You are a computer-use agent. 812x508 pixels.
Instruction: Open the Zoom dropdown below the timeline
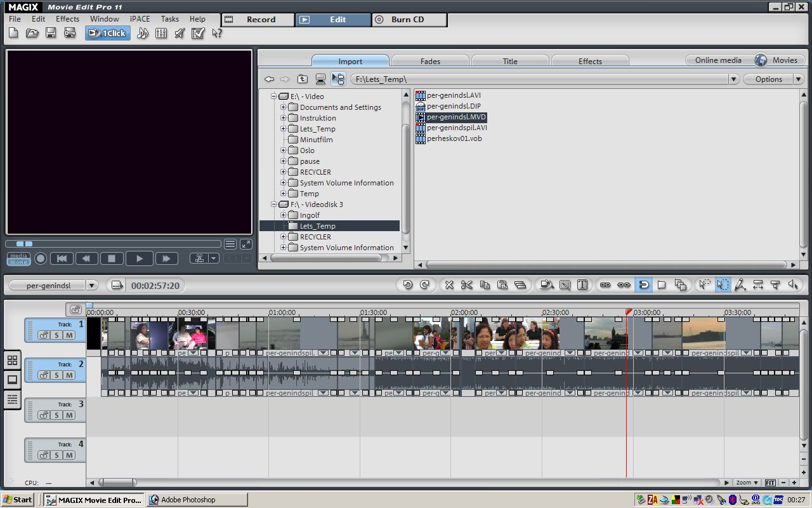click(747, 483)
